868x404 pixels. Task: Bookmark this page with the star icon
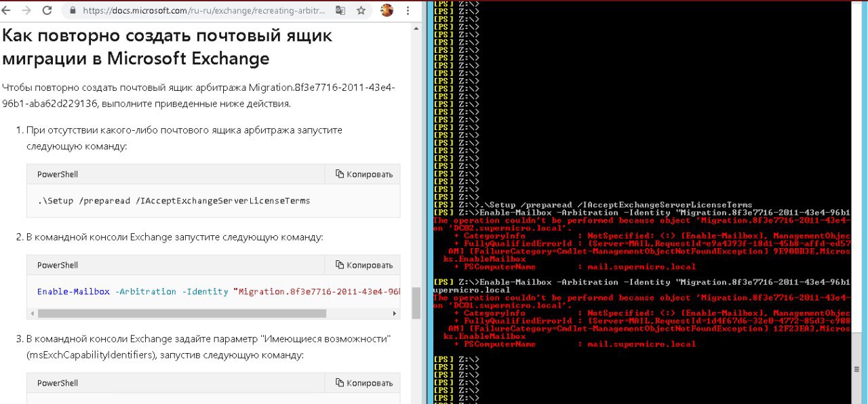(361, 11)
